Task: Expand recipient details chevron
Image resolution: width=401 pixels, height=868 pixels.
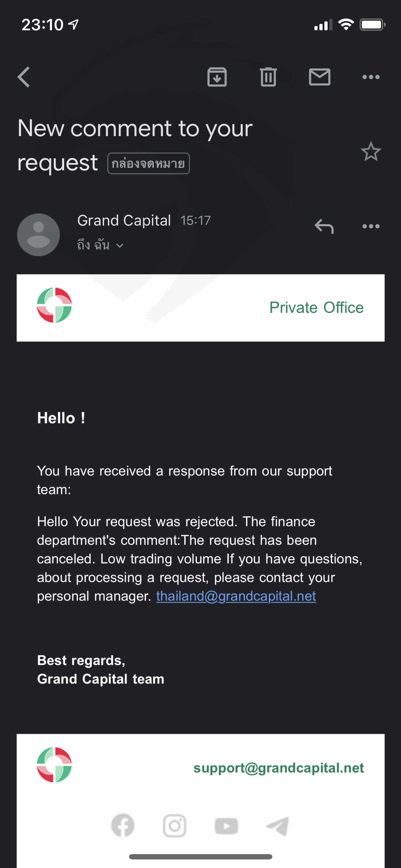Action: point(120,246)
